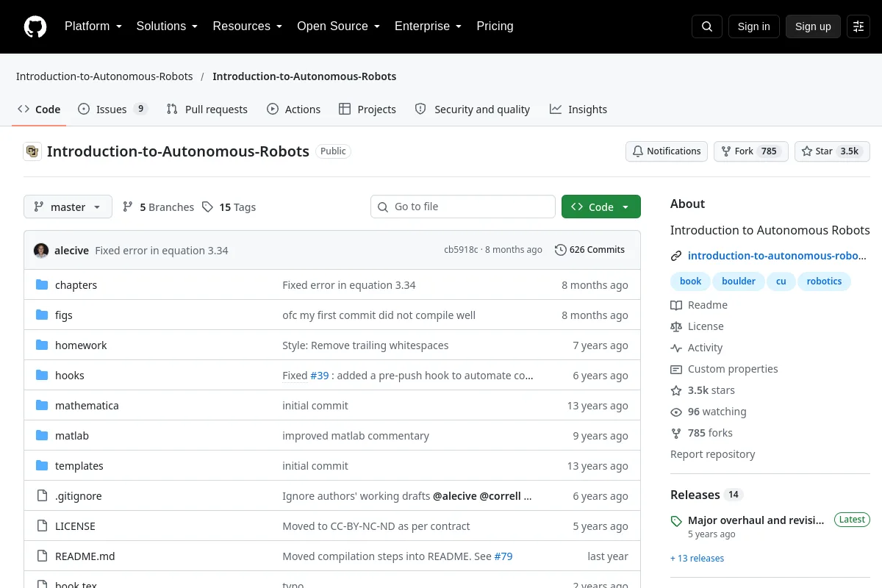This screenshot has height=588, width=882.
Task: Open issue #39 link in hooks row
Action: 319,376
